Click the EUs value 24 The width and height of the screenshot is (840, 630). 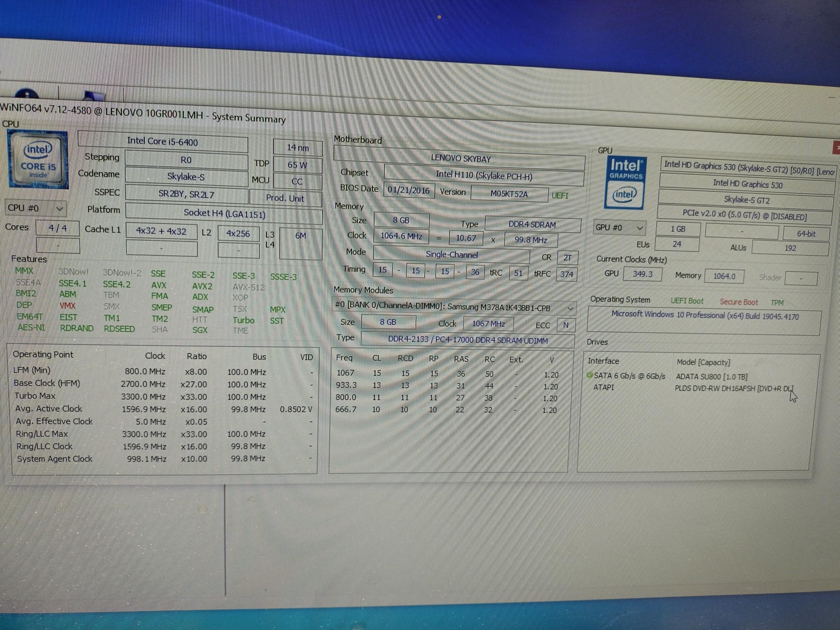677,244
